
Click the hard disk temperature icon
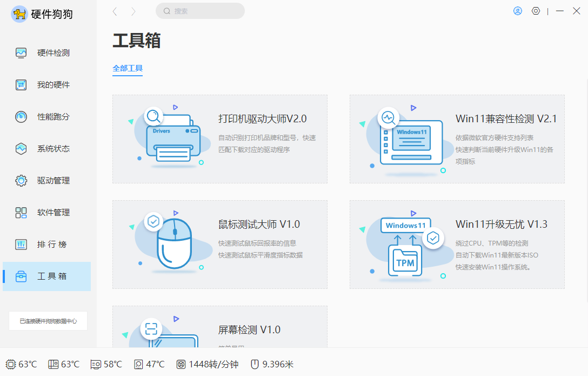click(139, 364)
